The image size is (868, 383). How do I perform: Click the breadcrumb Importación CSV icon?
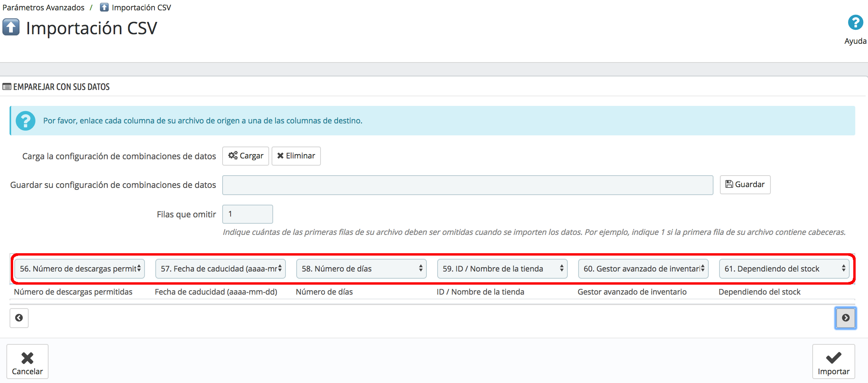[104, 7]
